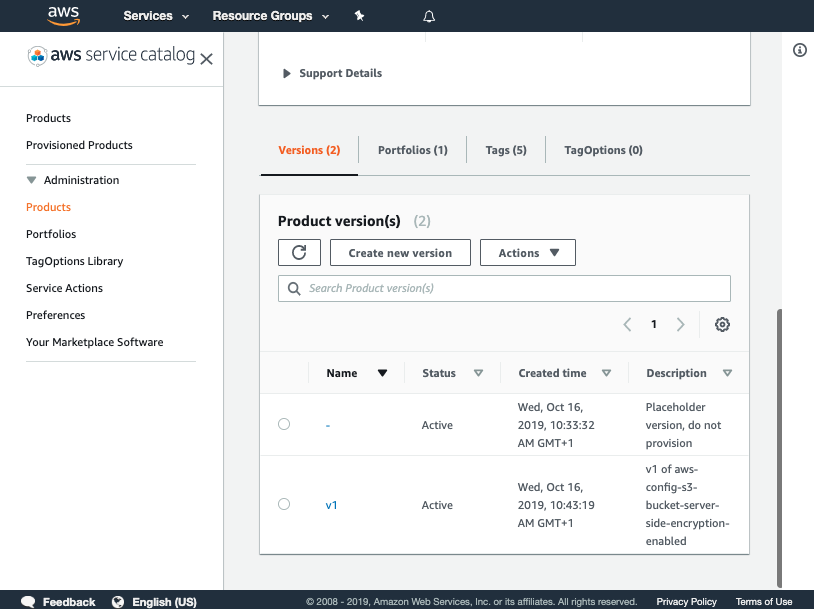Open the v1 version link
Screen dimensions: 814x609
(331, 505)
